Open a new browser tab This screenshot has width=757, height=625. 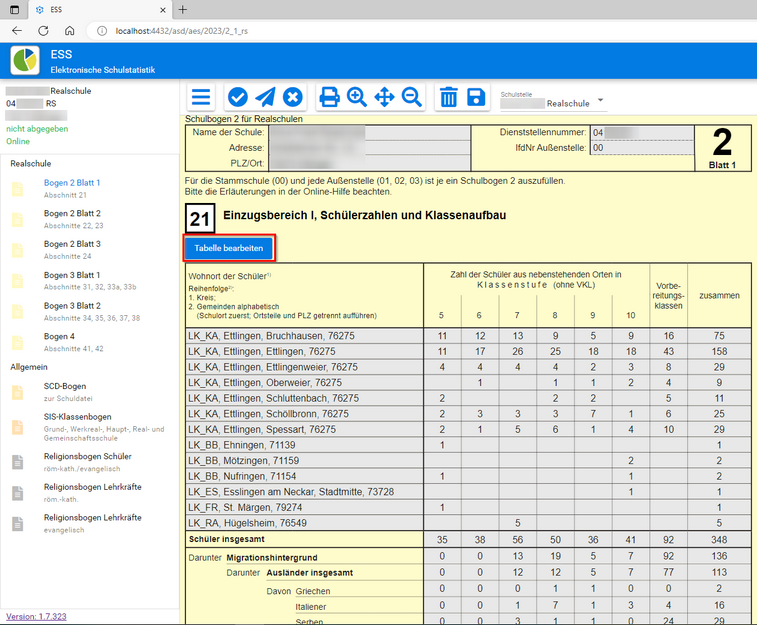182,9
